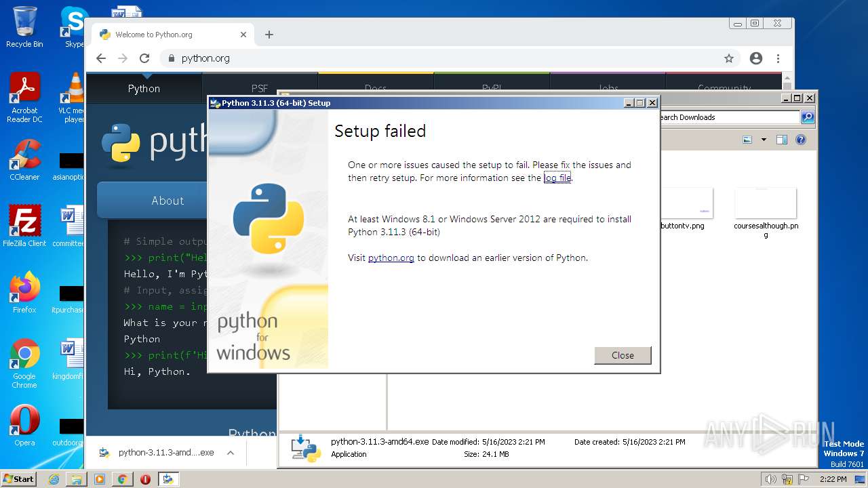The width and height of the screenshot is (868, 488).
Task: Open Internet Explorer from taskbar
Action: (x=54, y=479)
